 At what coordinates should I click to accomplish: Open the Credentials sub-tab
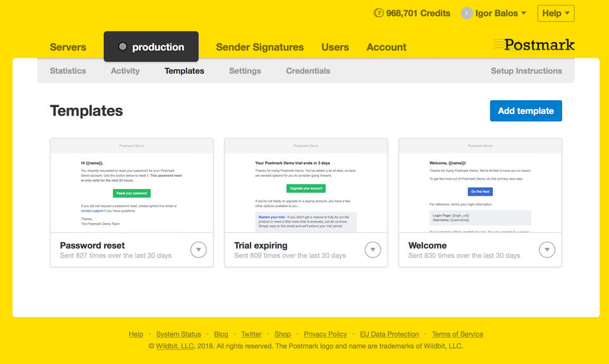click(x=308, y=70)
